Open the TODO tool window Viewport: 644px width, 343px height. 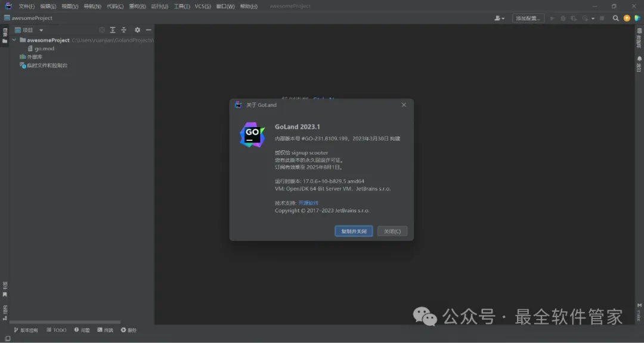coord(56,330)
